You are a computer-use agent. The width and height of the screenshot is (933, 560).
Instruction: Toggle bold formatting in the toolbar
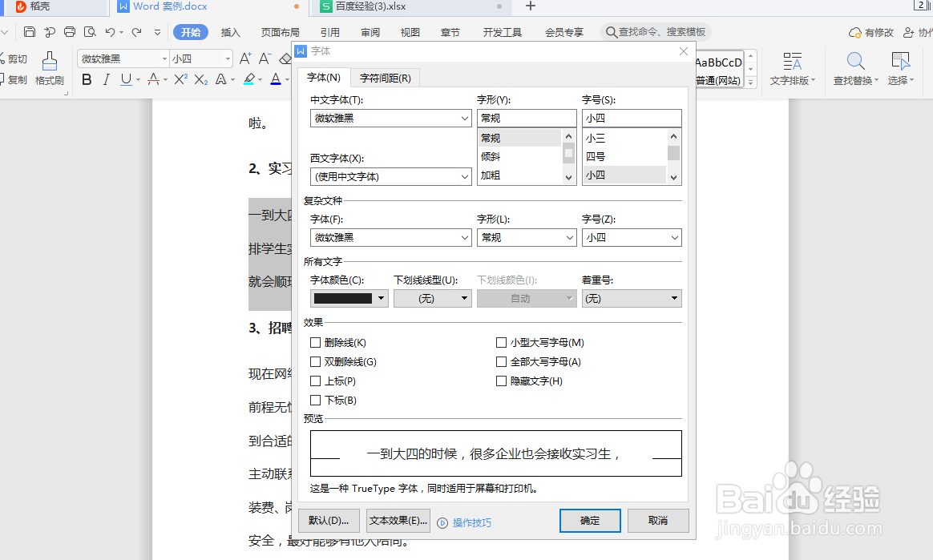[x=87, y=79]
